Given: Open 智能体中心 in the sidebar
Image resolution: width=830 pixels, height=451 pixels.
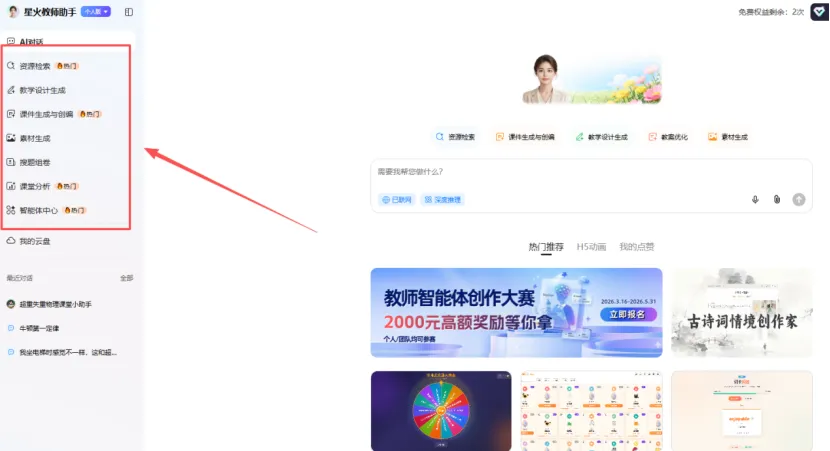Looking at the screenshot, I should tap(46, 211).
